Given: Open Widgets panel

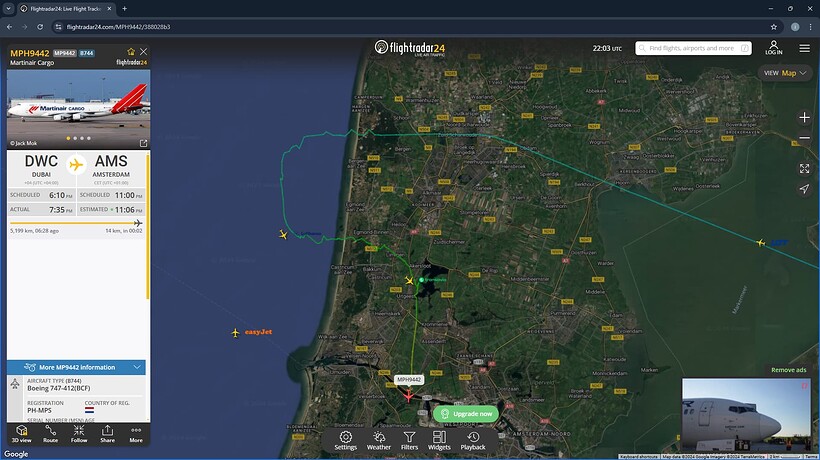Looking at the screenshot, I should click(x=439, y=440).
